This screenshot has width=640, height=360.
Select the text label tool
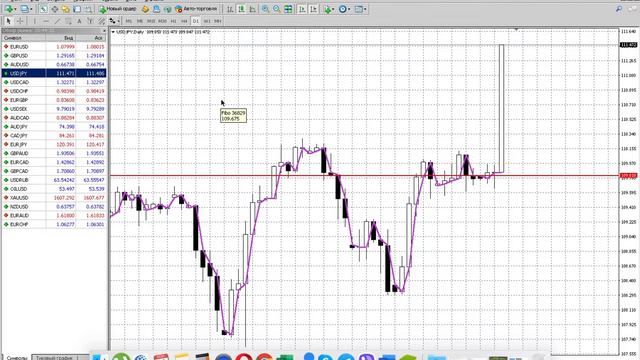[x=90, y=21]
